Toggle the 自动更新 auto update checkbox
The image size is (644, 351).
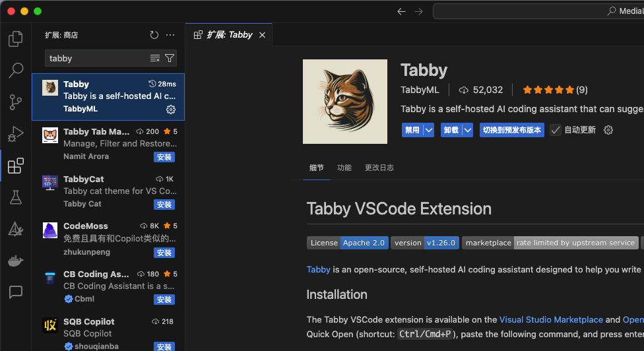(x=556, y=130)
